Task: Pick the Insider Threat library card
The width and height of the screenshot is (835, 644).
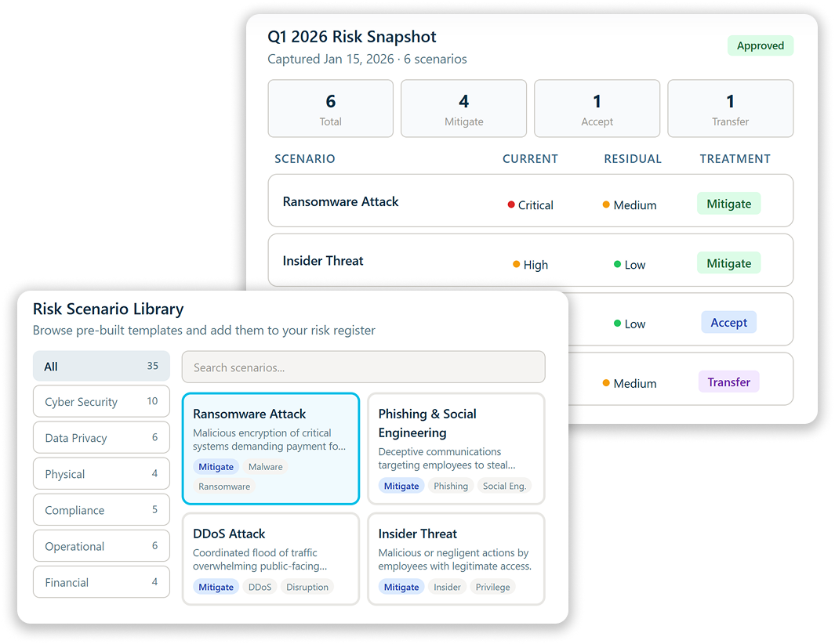Action: (x=456, y=559)
